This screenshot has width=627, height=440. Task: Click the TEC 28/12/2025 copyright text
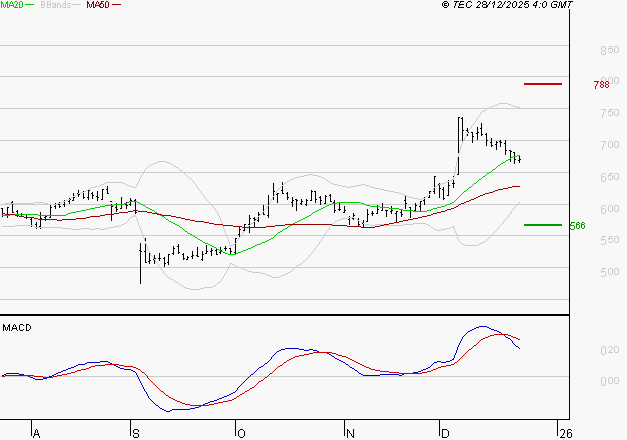tap(507, 5)
